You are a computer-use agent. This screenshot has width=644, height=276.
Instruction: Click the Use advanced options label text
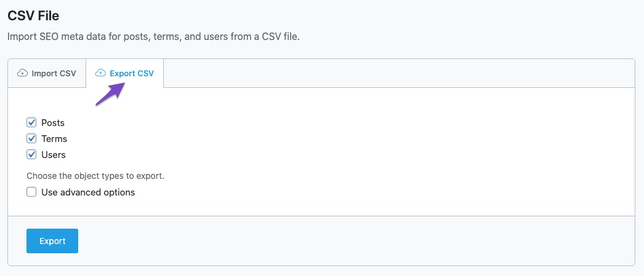point(88,192)
